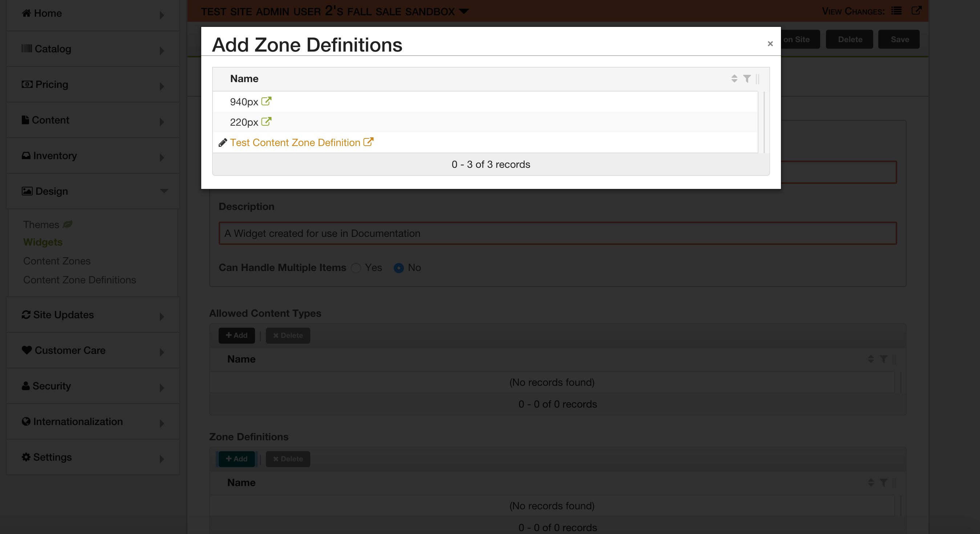Screen dimensions: 980x534
Task: Expand the Pricing menu arrow
Action: (x=162, y=86)
